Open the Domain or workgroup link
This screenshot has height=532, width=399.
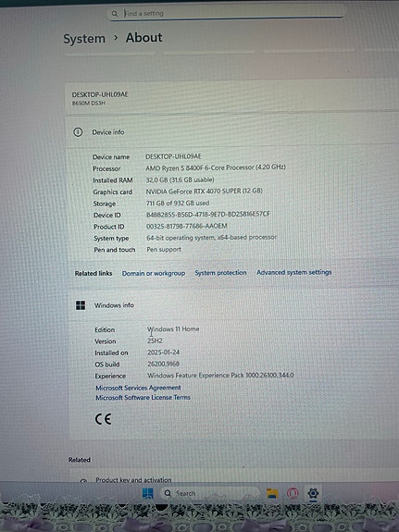[x=154, y=273]
